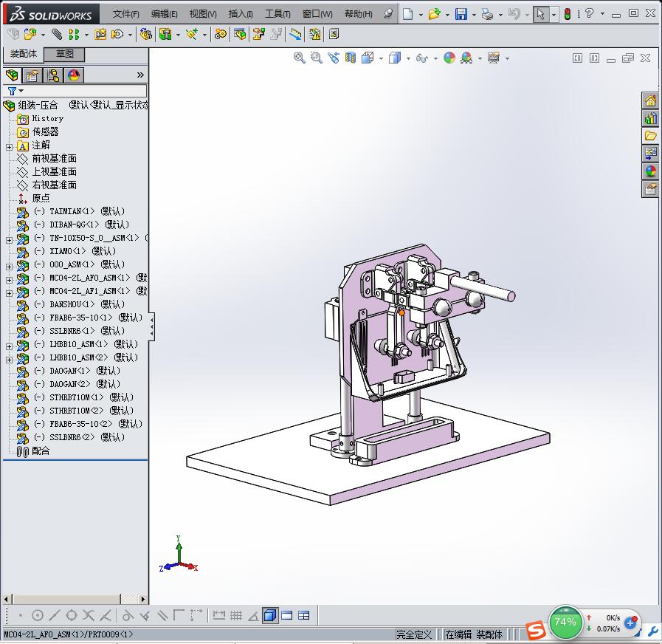
Task: Toggle the circle sketch tool in bottom toolbar
Action: [x=38, y=615]
